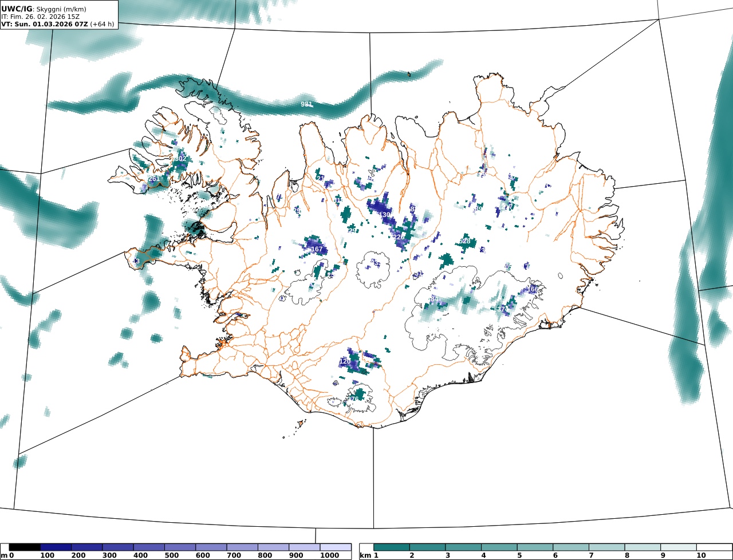733x560 pixels.
Task: Click the '528' visibility value label
Action: tap(464, 241)
